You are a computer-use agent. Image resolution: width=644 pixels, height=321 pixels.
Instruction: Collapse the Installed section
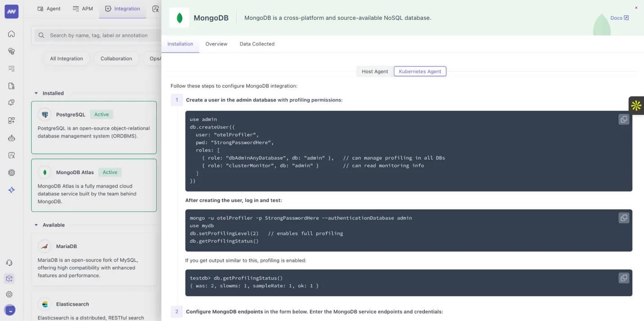click(36, 93)
